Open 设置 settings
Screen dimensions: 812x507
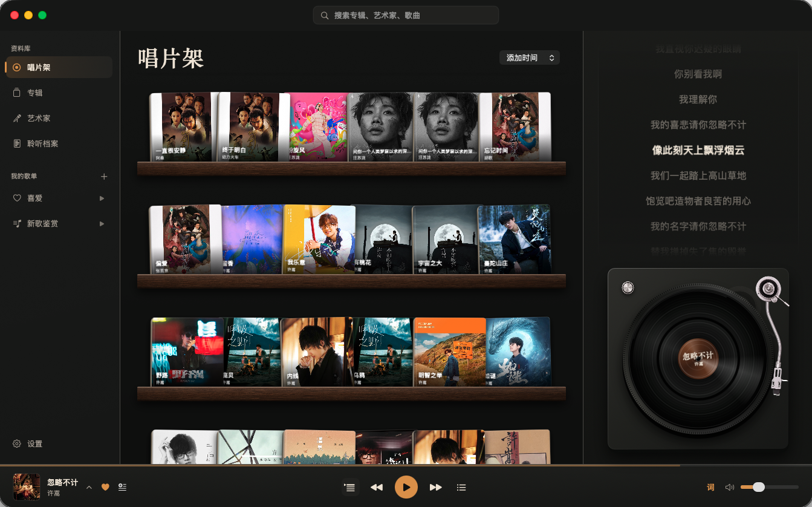(x=28, y=443)
